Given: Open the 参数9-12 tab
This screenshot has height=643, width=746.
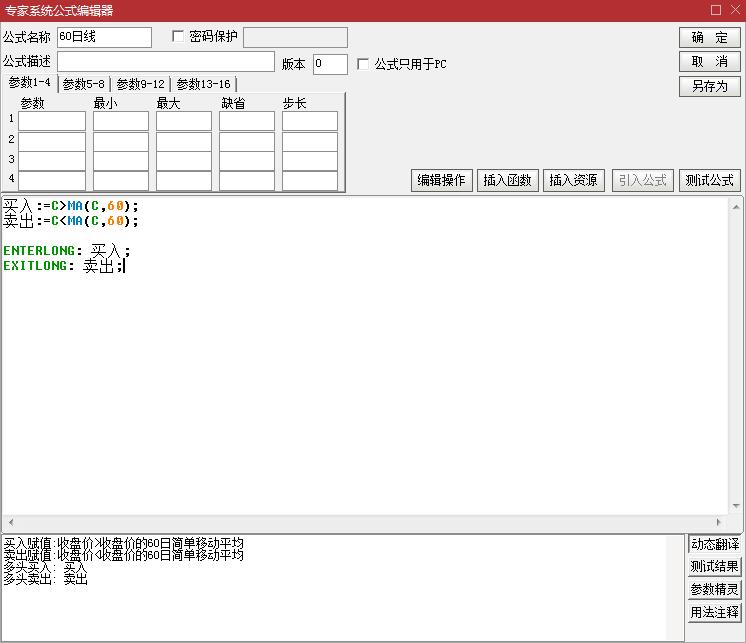Looking at the screenshot, I should 140,84.
